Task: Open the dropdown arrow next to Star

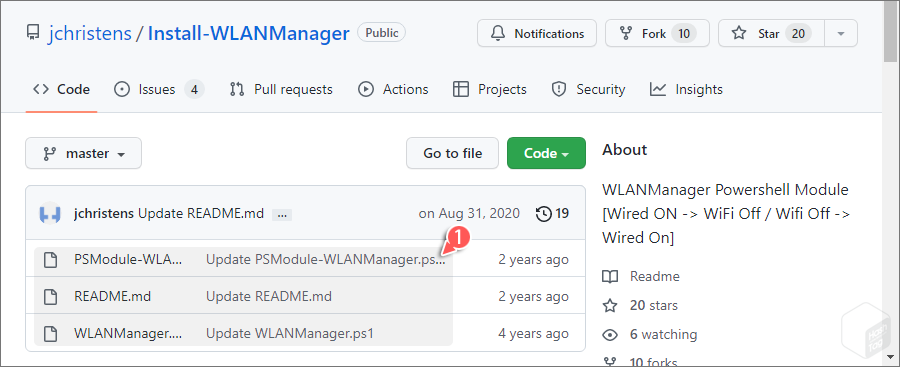Action: (841, 33)
